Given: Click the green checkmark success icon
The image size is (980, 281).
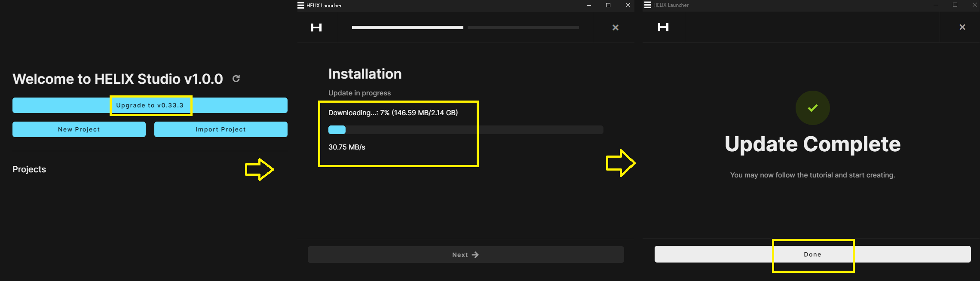Looking at the screenshot, I should [812, 108].
